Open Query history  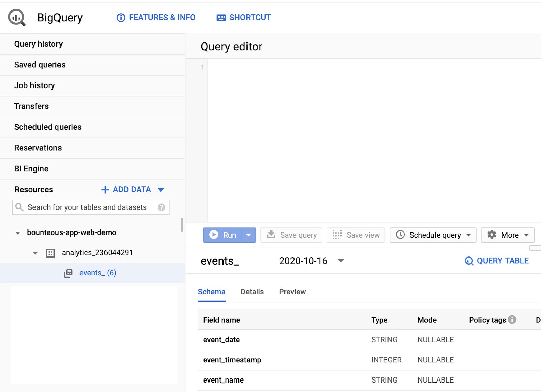coord(92,44)
